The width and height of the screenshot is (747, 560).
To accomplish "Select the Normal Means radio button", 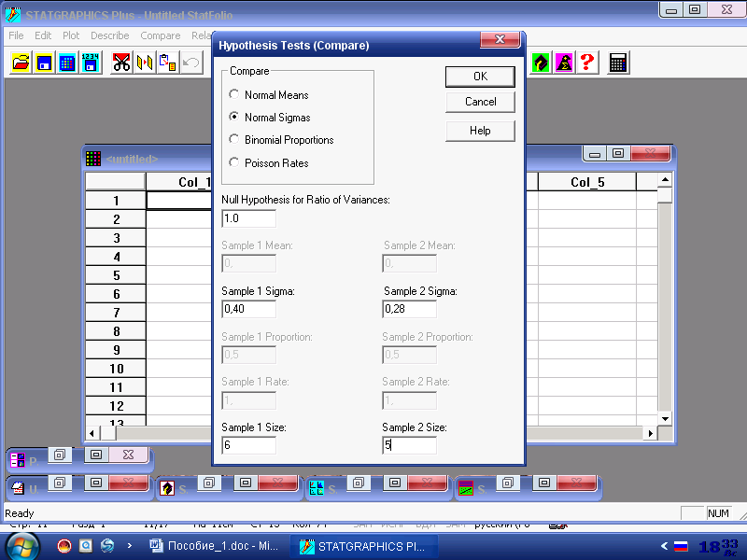I will pyautogui.click(x=234, y=94).
